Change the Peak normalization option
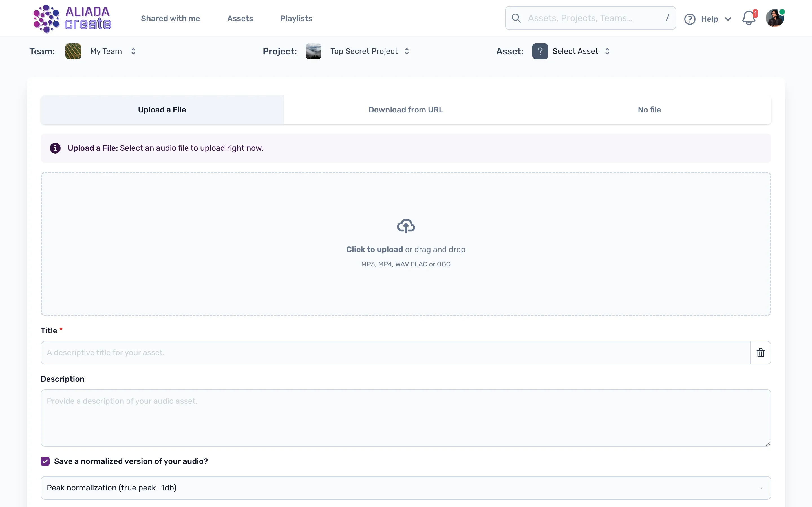Viewport: 812px width, 507px height. point(406,488)
